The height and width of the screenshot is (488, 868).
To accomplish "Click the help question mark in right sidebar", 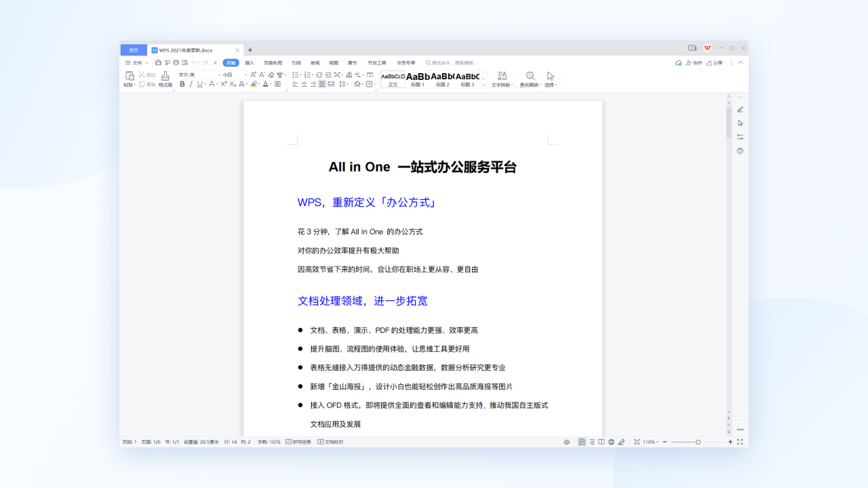I will tap(740, 151).
